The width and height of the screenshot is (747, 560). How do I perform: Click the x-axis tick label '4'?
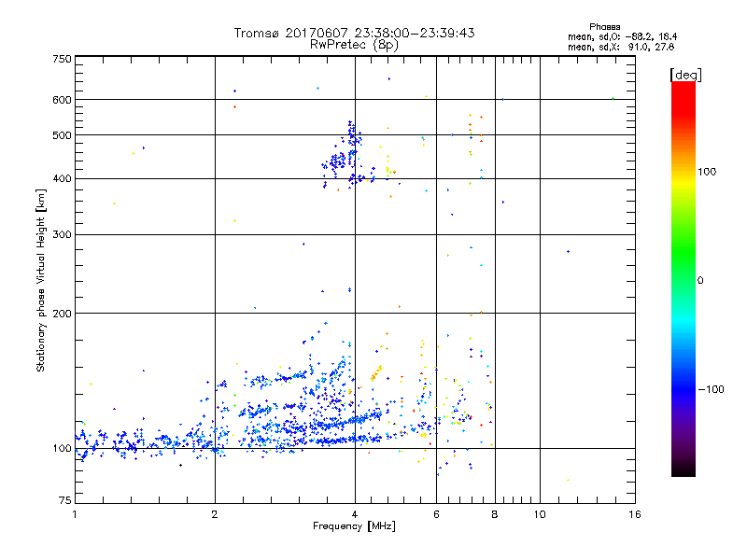coord(355,514)
